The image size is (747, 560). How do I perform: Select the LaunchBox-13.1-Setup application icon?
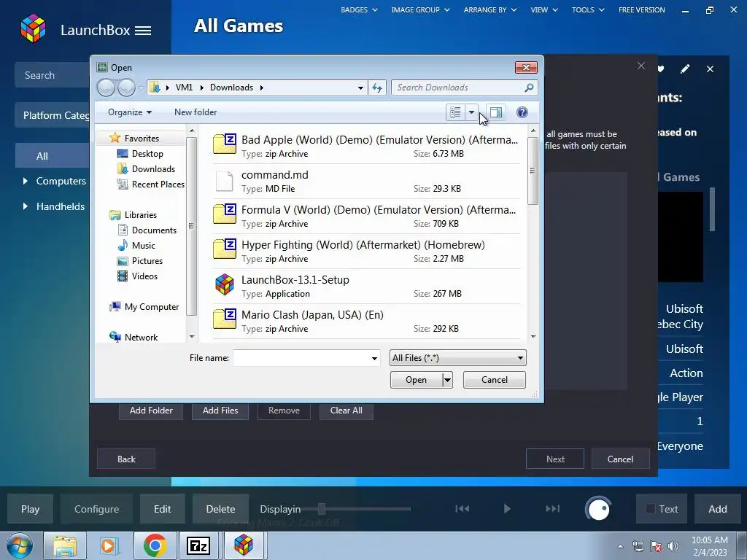coord(225,284)
